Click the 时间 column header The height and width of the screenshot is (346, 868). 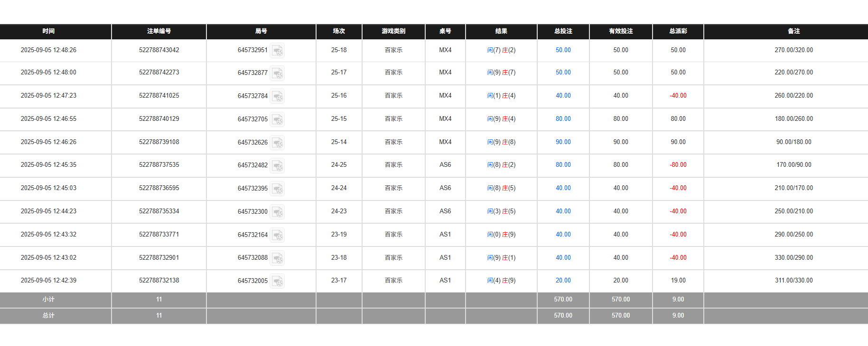48,31
